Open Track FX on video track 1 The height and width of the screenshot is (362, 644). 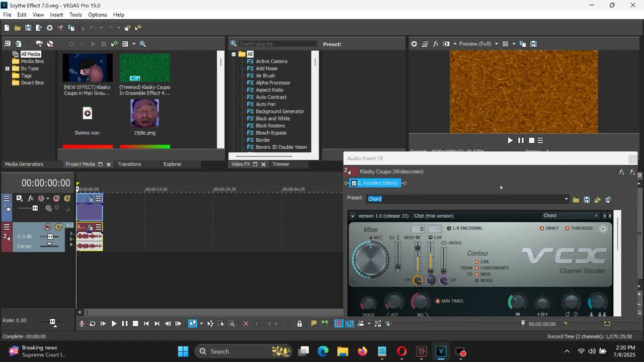point(30,199)
